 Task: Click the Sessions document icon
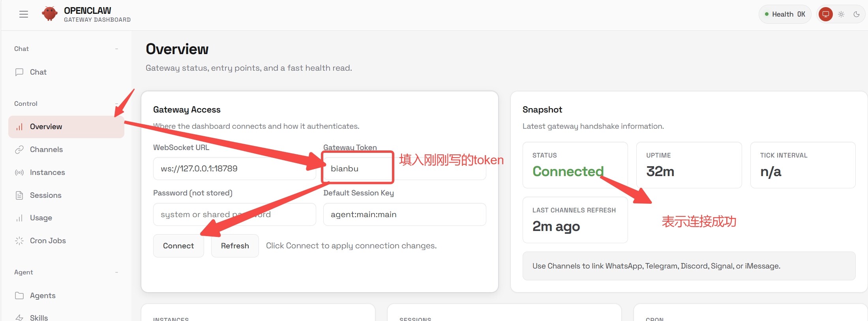(x=19, y=195)
